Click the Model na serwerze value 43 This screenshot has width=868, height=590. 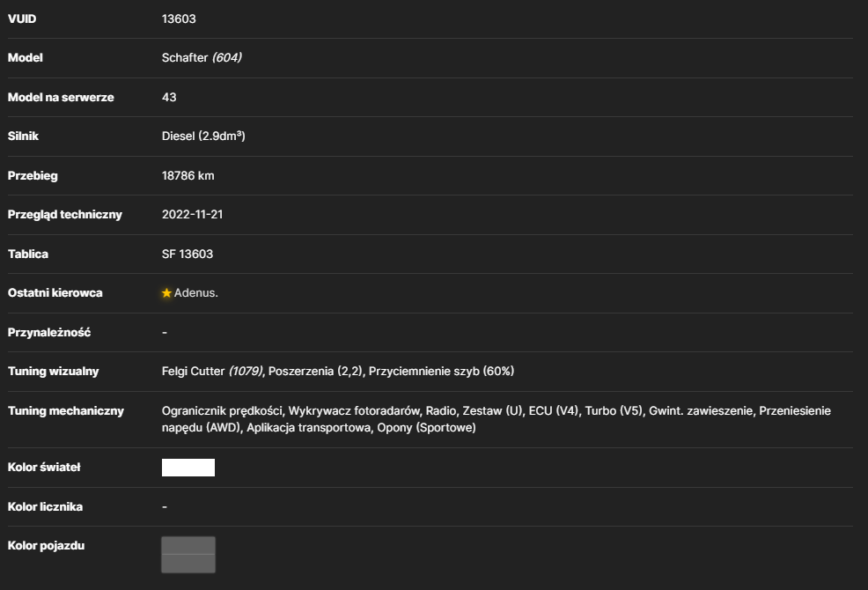(169, 98)
